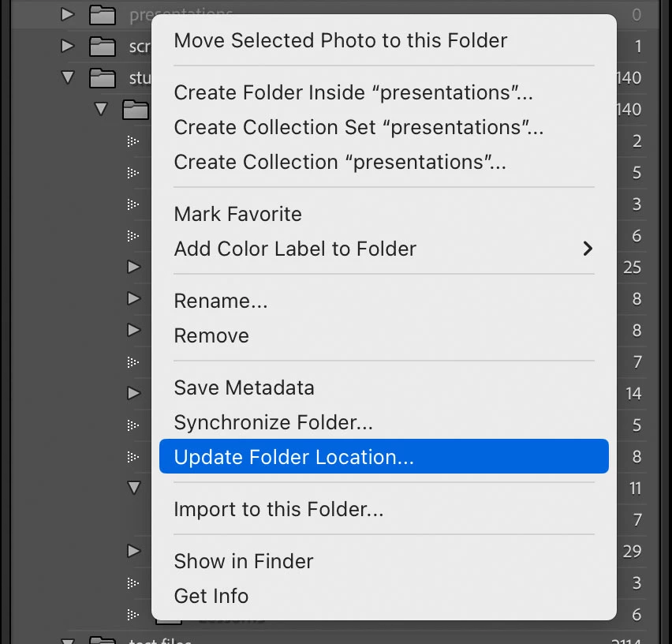Expand the subfolder showing 25 photos

tap(133, 268)
